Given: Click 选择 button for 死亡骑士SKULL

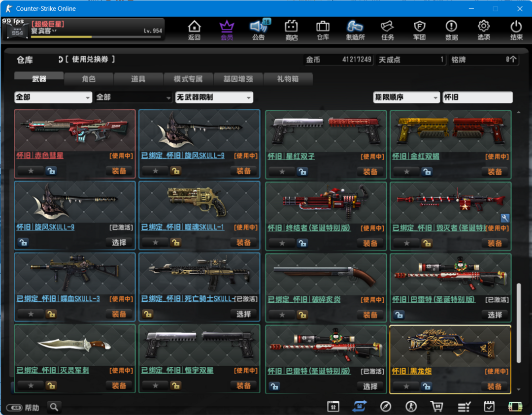Looking at the screenshot, I should [243, 314].
